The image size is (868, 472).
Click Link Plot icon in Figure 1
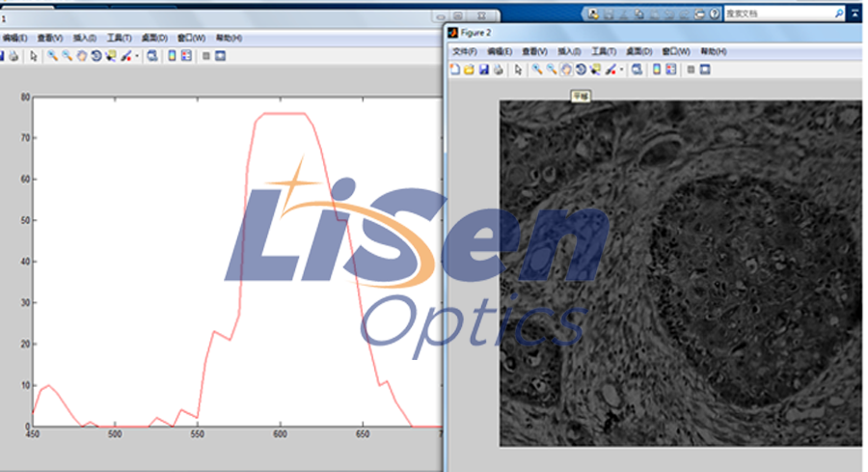tap(152, 56)
